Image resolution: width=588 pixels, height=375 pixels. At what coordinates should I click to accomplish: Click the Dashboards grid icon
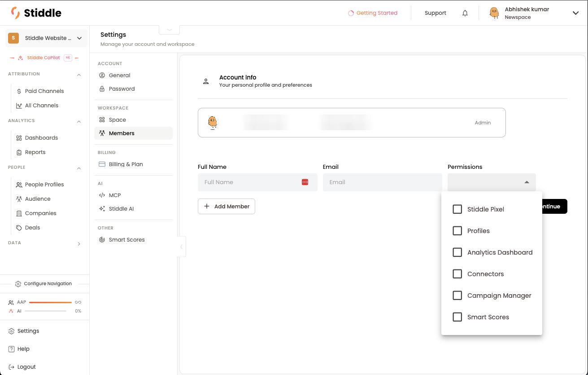tap(19, 138)
